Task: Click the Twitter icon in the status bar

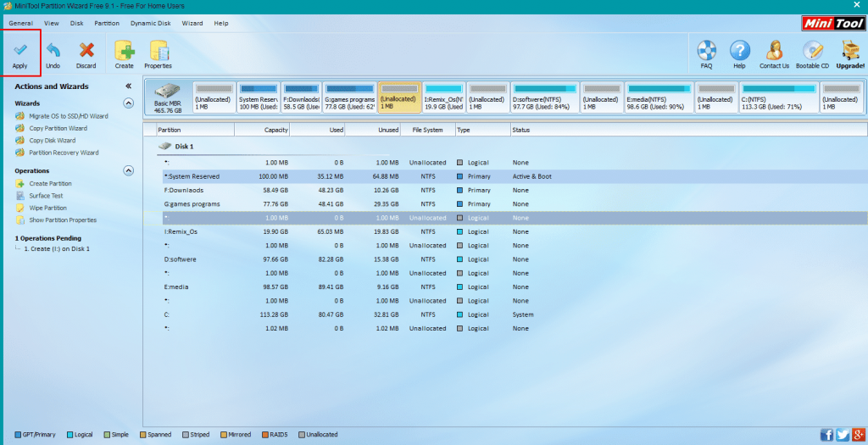Action: click(x=843, y=435)
